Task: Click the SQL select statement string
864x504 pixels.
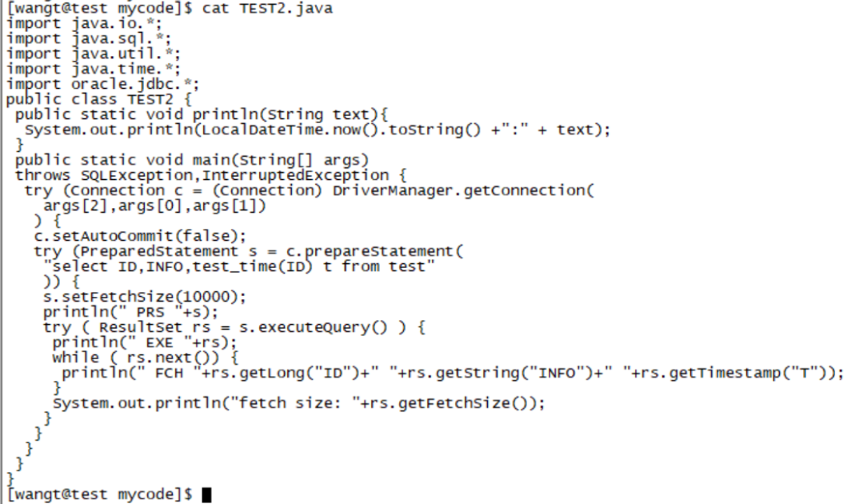Action: coord(240,266)
